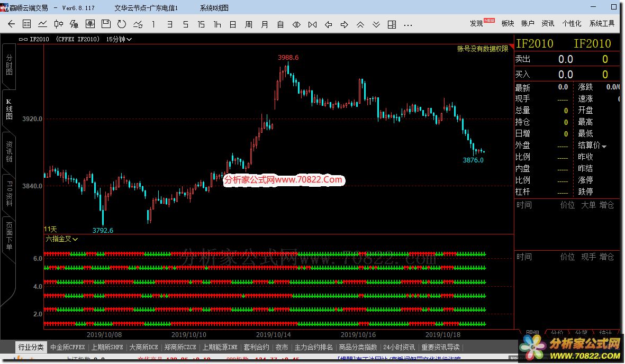Click the 账号没有数据权限 notice
The height and width of the screenshot is (364, 625).
(x=482, y=49)
